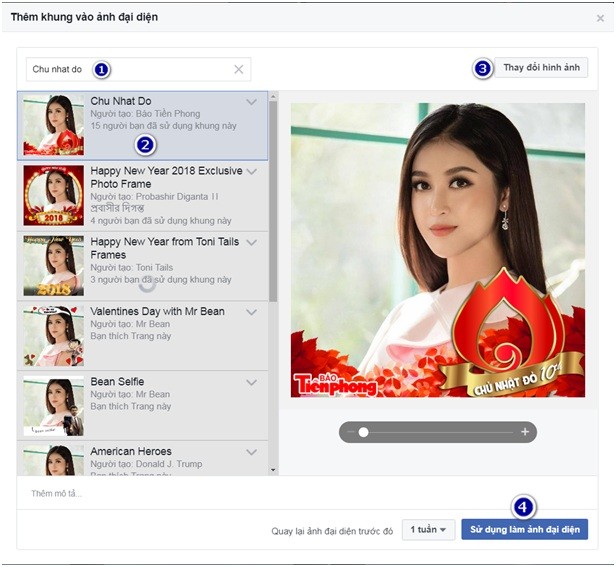Select the 'Bean Selfie' frame

(x=143, y=406)
